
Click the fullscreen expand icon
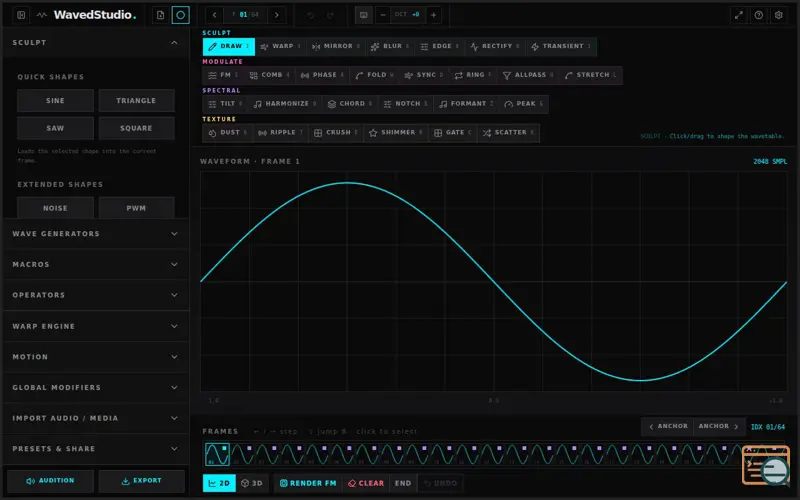click(x=739, y=15)
